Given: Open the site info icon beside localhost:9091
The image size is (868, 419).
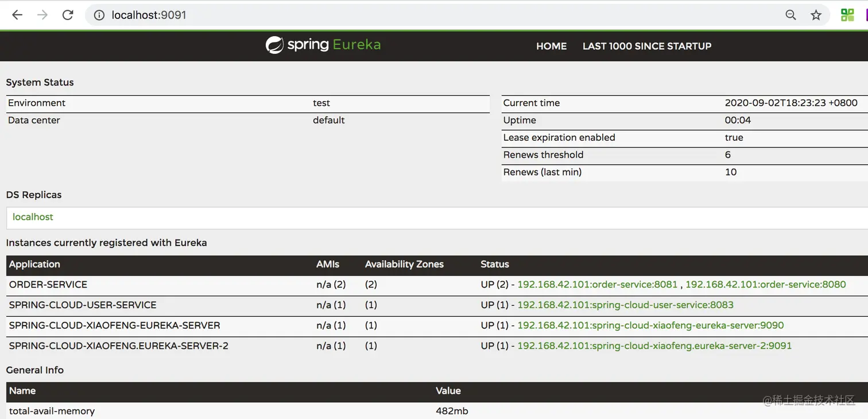Looking at the screenshot, I should [99, 15].
